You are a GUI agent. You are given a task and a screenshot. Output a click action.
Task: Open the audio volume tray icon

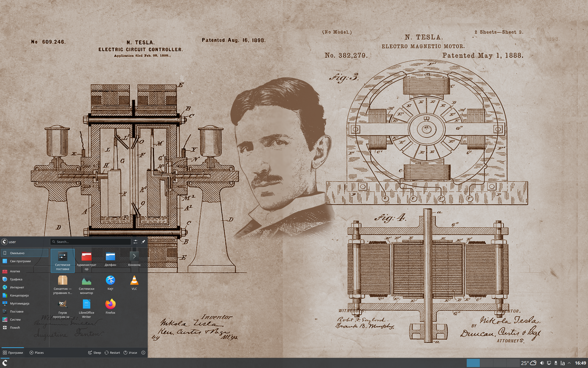click(542, 363)
